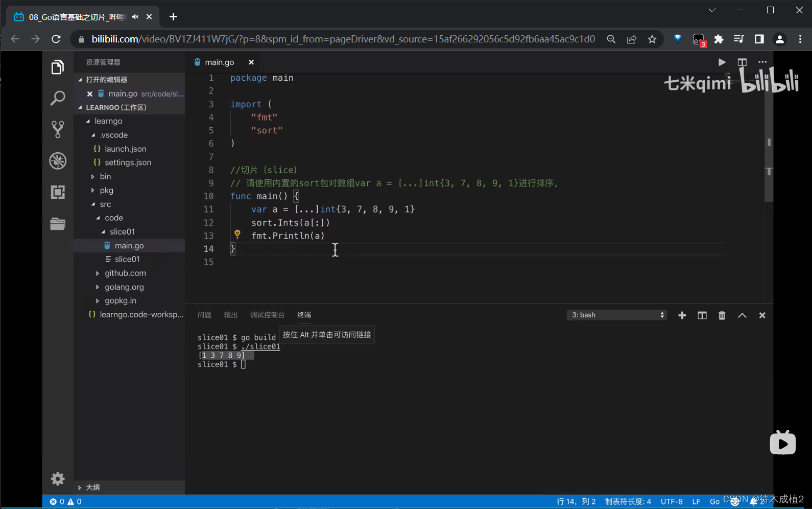This screenshot has width=812, height=509.
Task: Expand the 大纲 outline section
Action: tap(80, 488)
